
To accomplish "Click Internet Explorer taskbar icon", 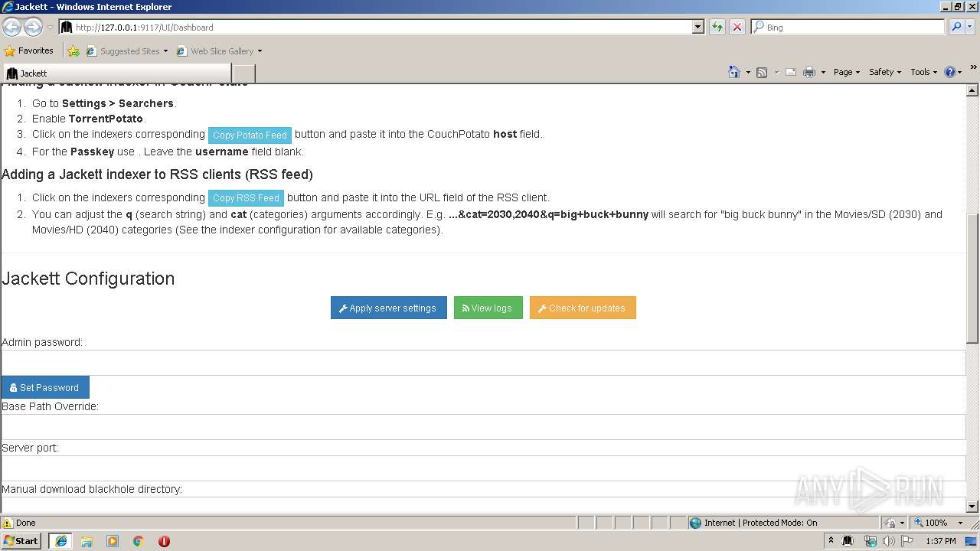I will 61,541.
